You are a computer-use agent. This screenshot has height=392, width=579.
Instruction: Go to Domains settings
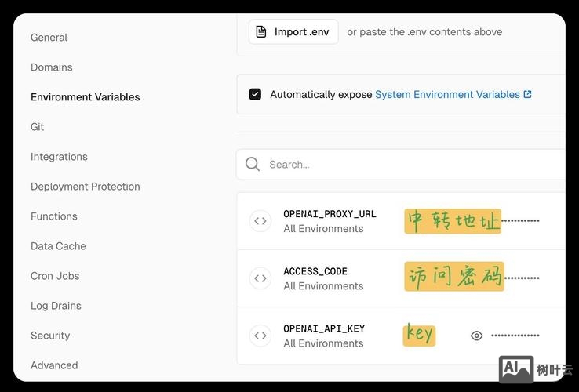(51, 67)
